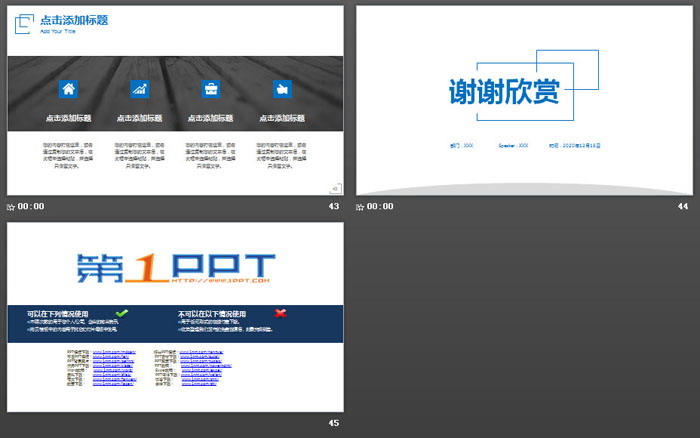Click the small page number box on slide 43

[x=335, y=189]
